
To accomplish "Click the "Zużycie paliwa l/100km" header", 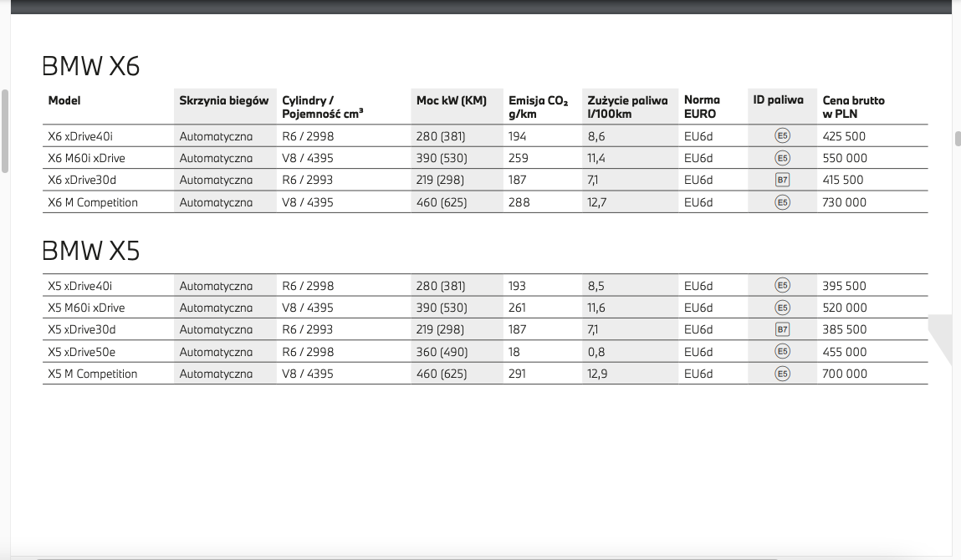I will (627, 107).
